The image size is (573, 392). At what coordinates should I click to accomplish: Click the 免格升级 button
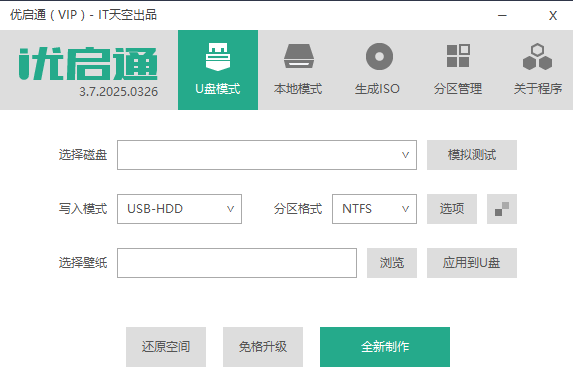(x=263, y=347)
